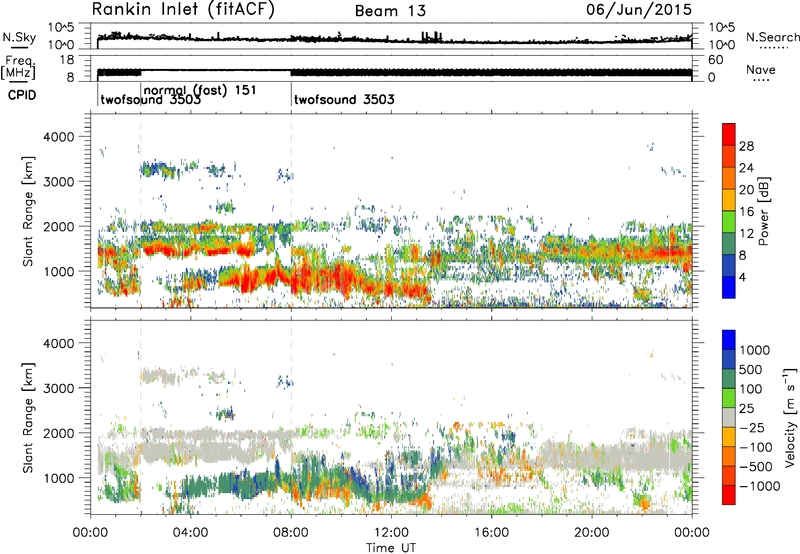This screenshot has width=800, height=554.
Task: Click the '12:00' time axis tick label
Action: click(391, 533)
